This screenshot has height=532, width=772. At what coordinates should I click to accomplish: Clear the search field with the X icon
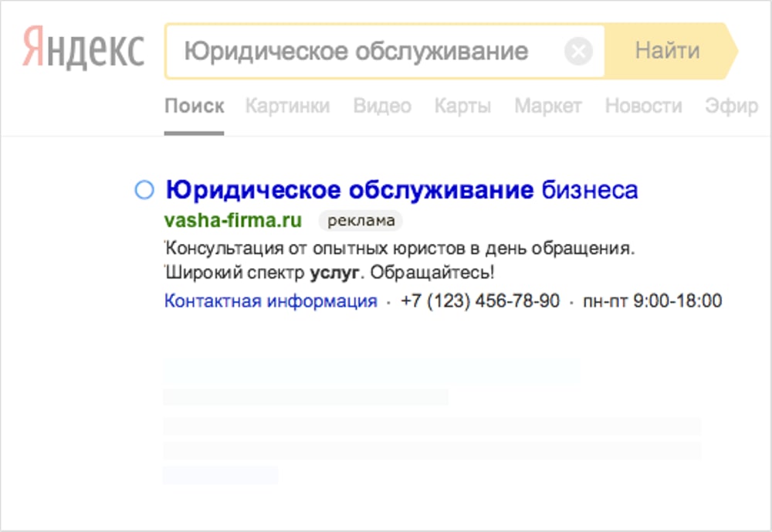click(578, 51)
